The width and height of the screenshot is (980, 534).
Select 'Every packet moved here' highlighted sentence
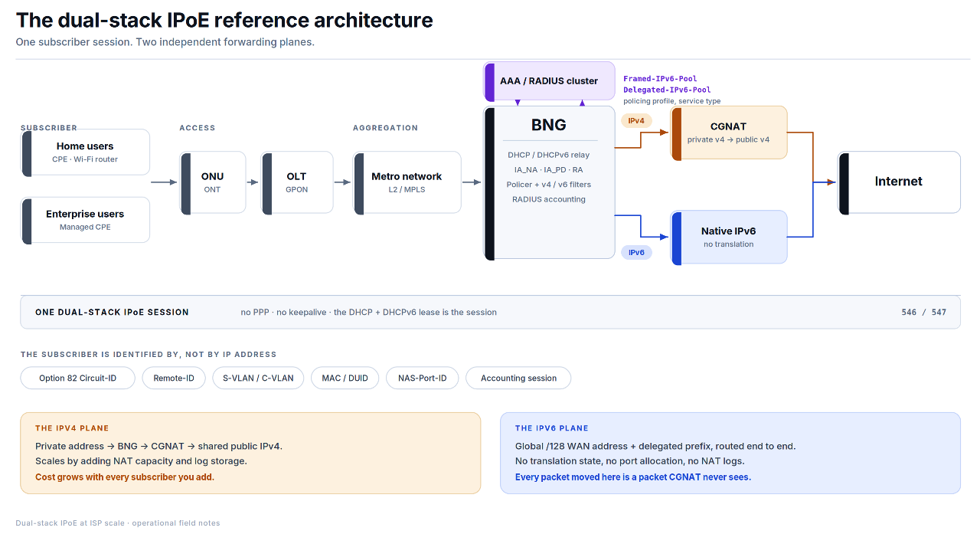click(633, 477)
